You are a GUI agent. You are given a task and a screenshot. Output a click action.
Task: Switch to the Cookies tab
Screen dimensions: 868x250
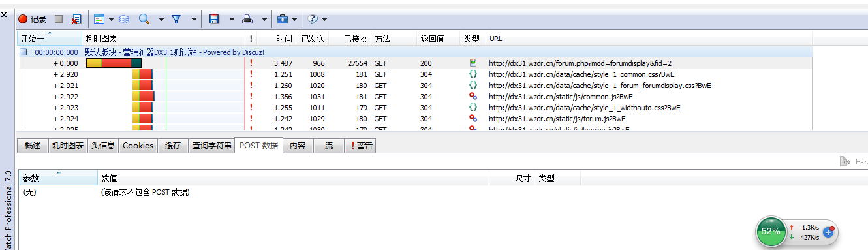[138, 146]
